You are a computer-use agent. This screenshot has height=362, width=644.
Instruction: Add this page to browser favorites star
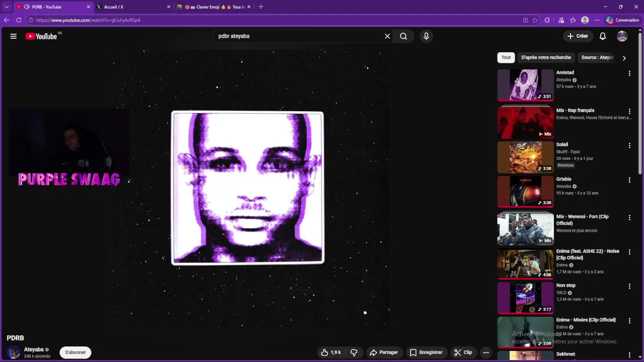tap(535, 20)
